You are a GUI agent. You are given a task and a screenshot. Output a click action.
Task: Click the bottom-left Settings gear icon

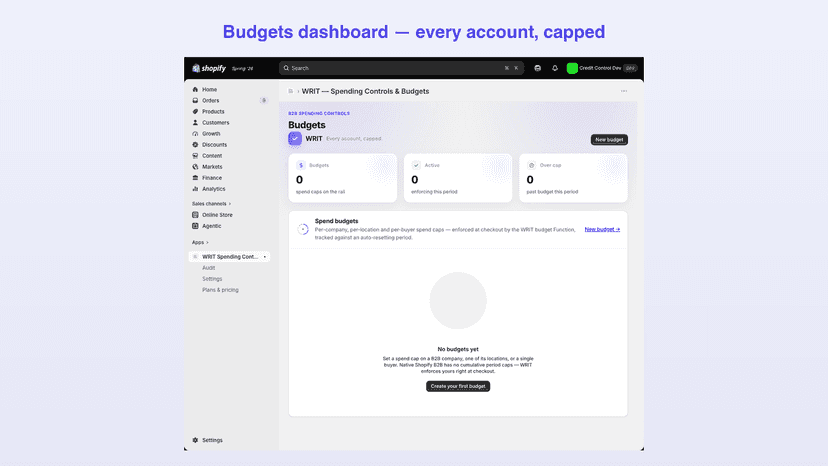(x=195, y=440)
